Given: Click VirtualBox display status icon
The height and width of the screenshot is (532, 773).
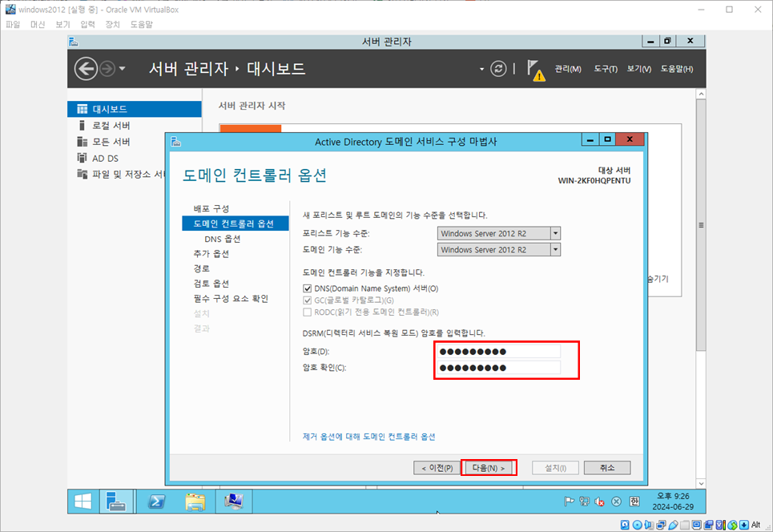Looking at the screenshot, I should tap(697, 525).
